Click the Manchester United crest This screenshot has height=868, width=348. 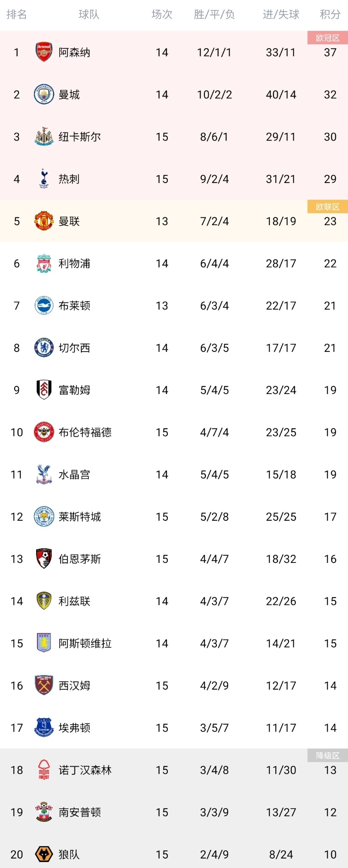click(44, 221)
